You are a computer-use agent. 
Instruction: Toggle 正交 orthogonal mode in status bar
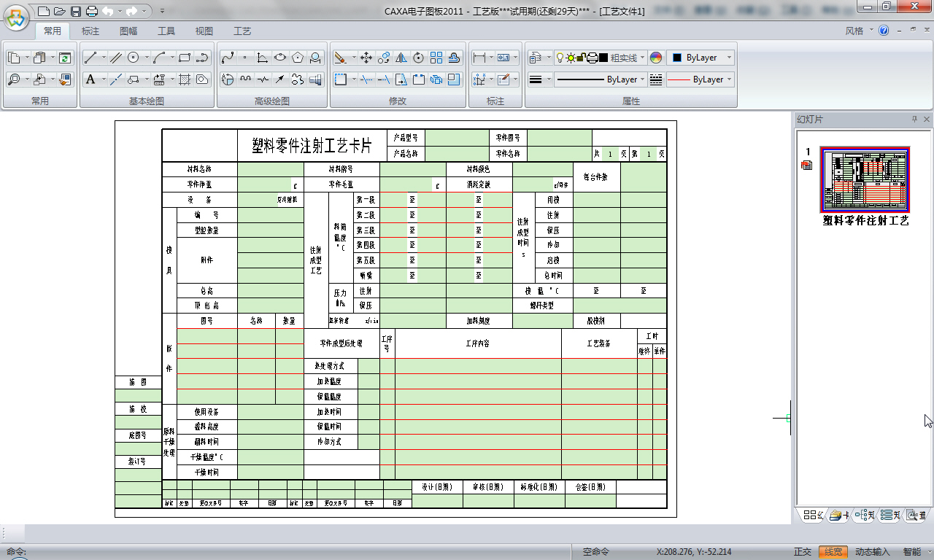pyautogui.click(x=803, y=552)
